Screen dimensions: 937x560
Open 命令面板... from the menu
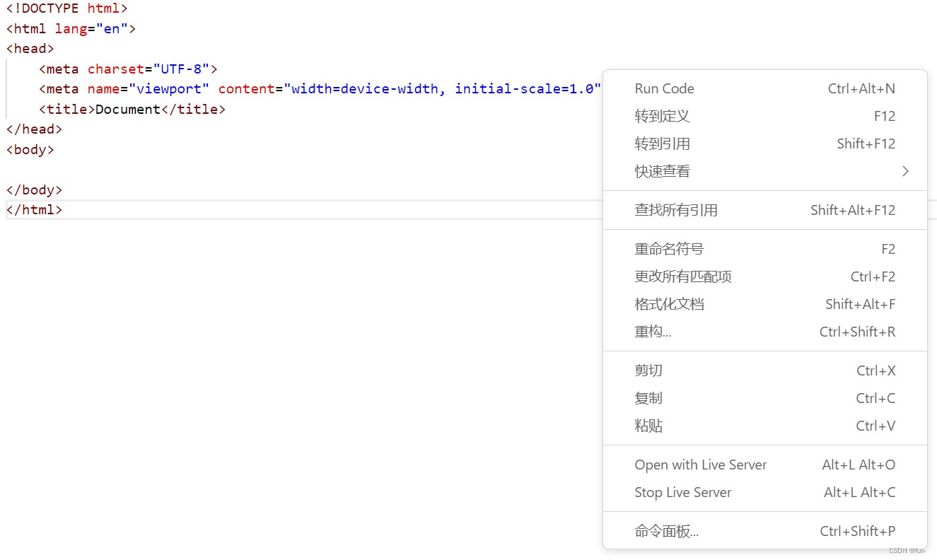point(764,531)
